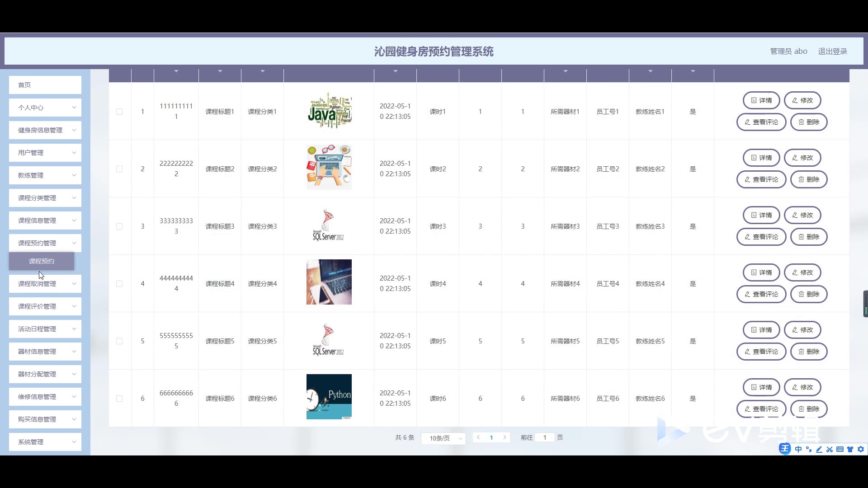868x488 pixels.
Task: Click the 退出登录 link
Action: 832,52
